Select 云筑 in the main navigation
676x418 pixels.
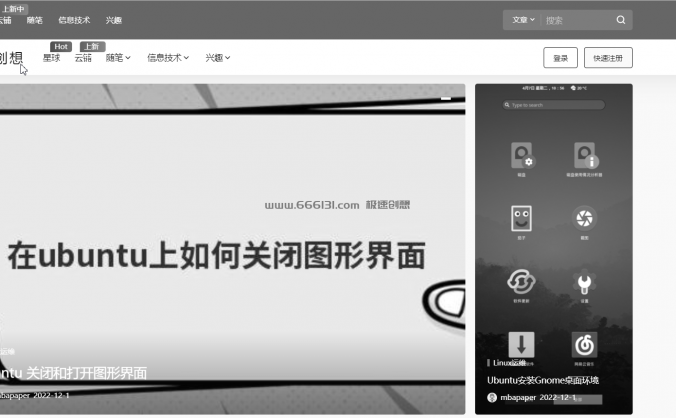coord(83,58)
